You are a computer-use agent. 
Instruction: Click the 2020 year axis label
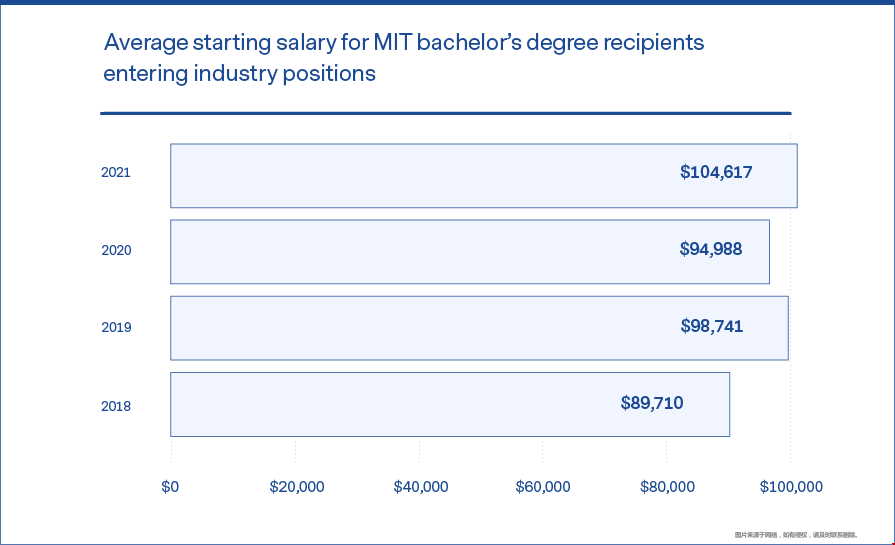coord(116,250)
